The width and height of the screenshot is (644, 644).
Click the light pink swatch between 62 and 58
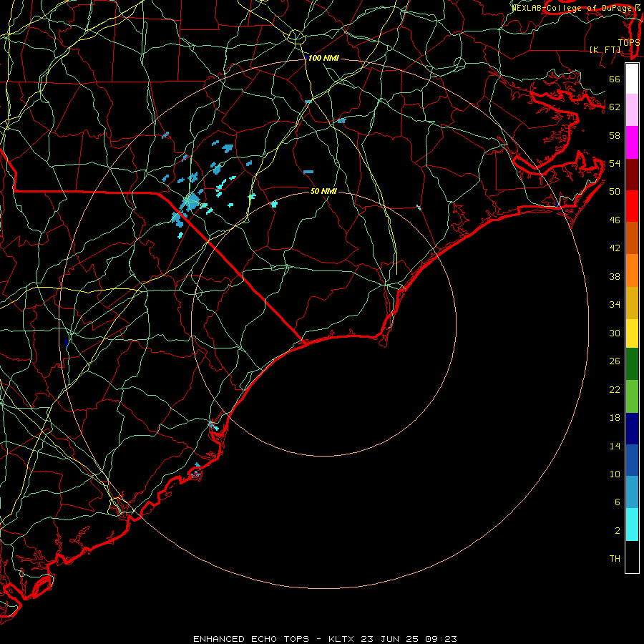point(632,109)
